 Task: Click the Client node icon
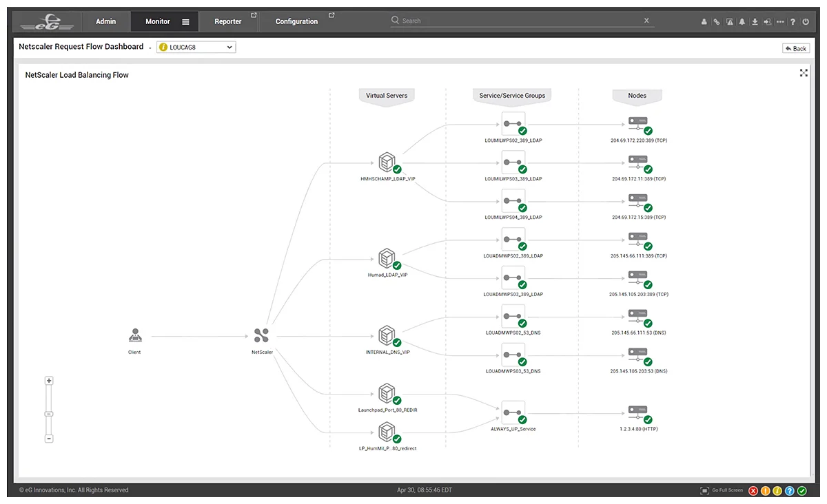pyautogui.click(x=134, y=336)
